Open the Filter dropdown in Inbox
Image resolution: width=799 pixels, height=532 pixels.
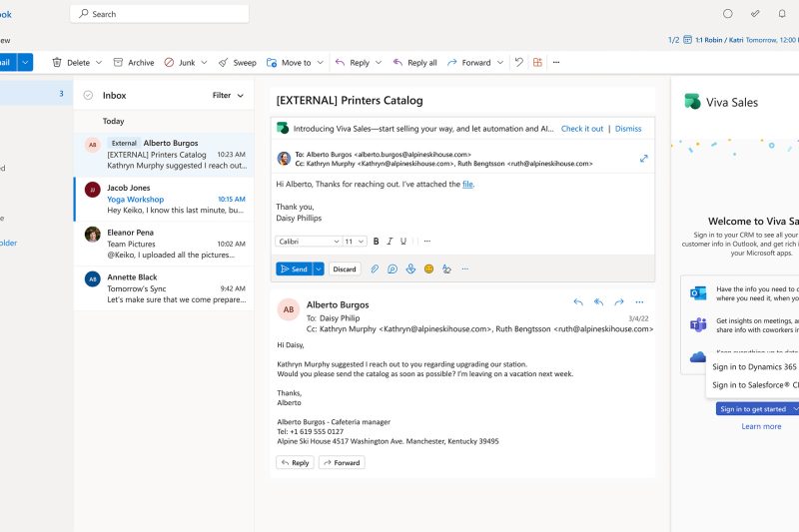pyautogui.click(x=228, y=95)
